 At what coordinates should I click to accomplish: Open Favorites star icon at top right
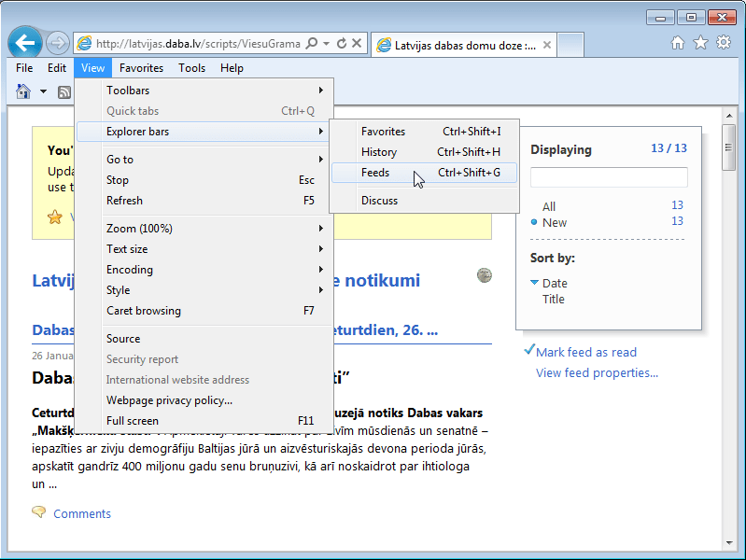(700, 43)
